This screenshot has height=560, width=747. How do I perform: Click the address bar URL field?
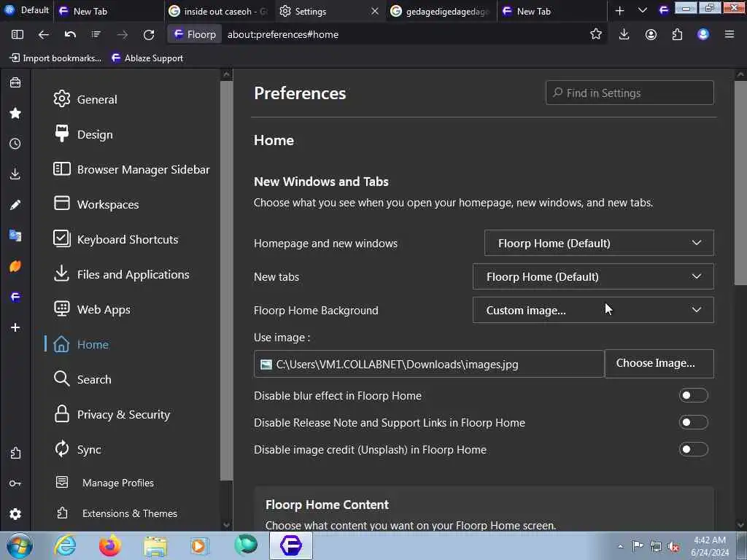coord(405,34)
